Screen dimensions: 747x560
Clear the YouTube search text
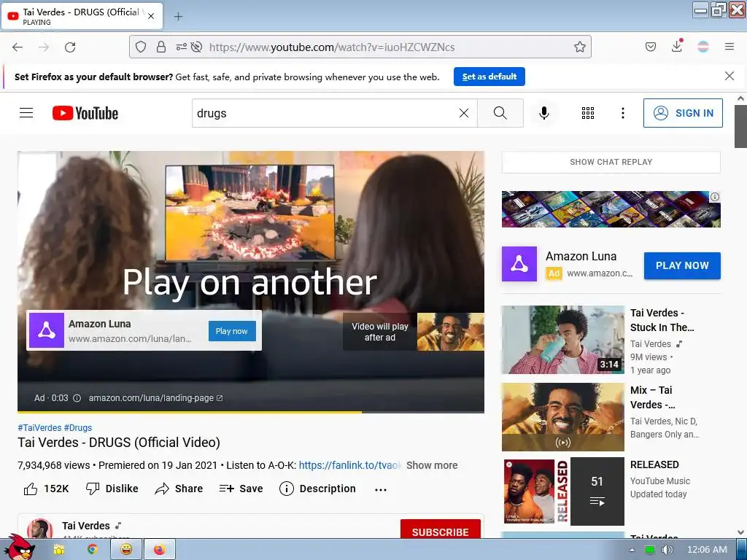[x=463, y=113]
